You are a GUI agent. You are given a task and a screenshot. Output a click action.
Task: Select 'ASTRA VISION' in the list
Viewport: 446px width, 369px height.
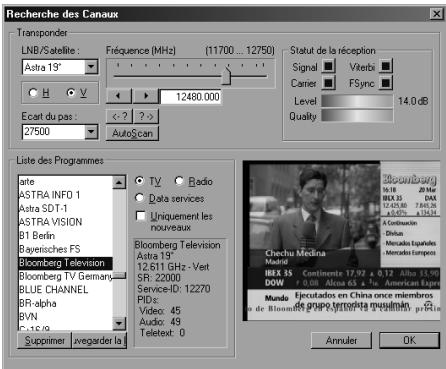click(66, 222)
